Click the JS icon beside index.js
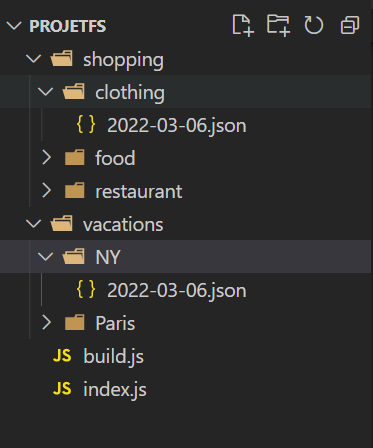 62,389
